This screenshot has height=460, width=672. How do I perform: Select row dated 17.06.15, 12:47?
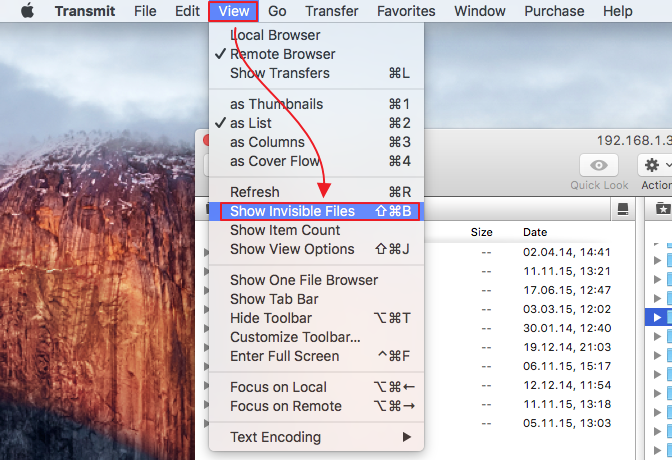click(x=529, y=290)
